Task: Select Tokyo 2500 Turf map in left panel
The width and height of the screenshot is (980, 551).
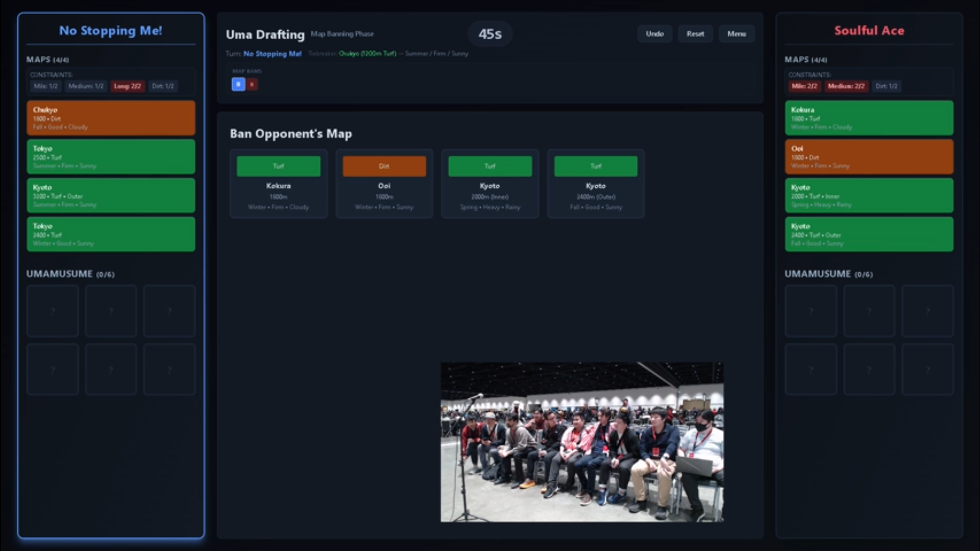Action: [x=111, y=157]
